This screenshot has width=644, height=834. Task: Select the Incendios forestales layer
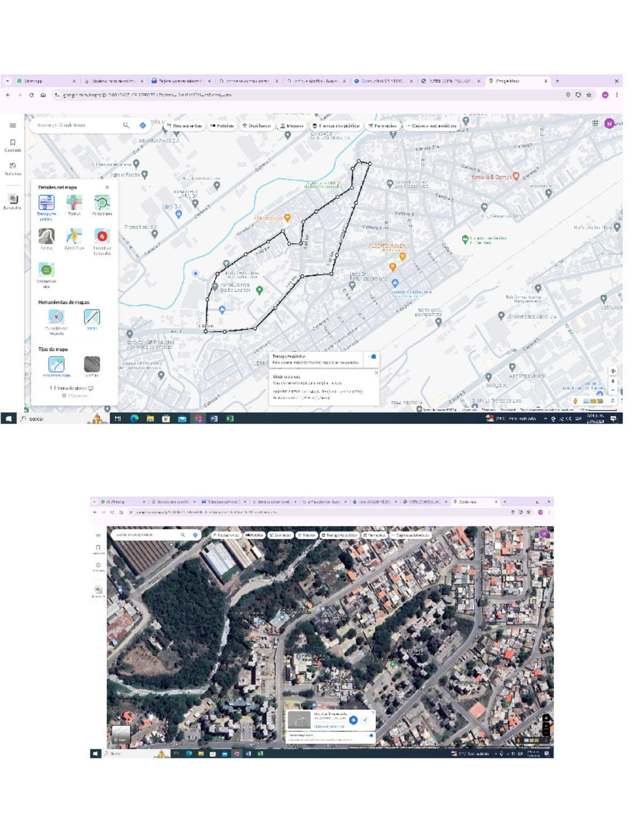(102, 236)
